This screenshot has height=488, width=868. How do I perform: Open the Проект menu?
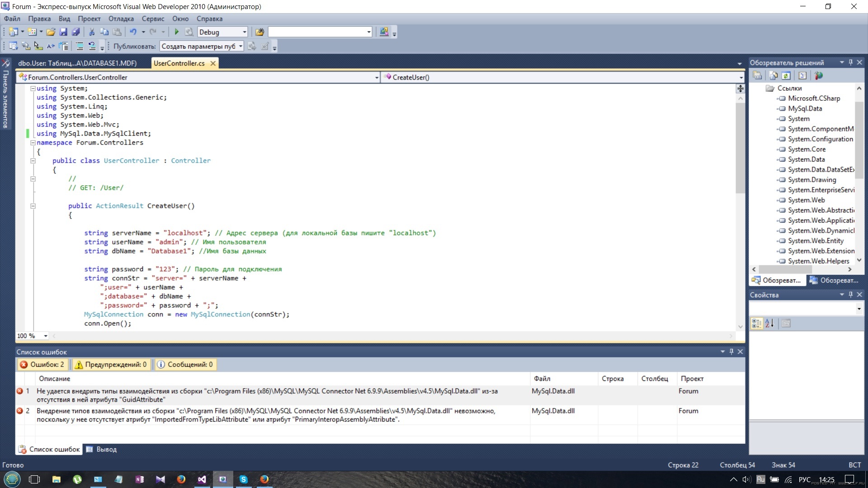click(x=89, y=19)
